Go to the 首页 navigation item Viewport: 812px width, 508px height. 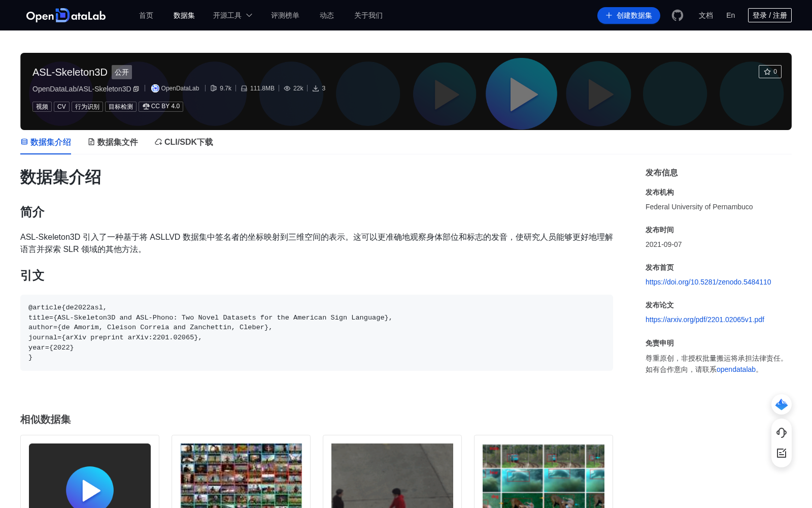point(146,15)
